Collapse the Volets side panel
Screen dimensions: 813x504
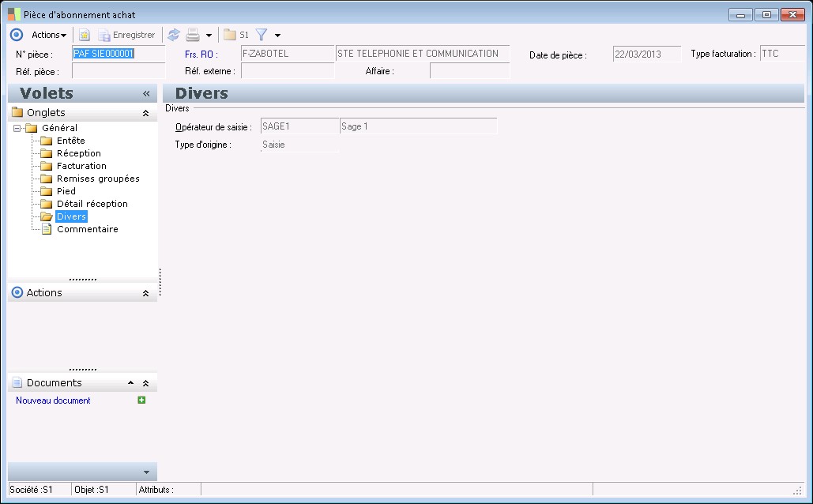pos(146,93)
